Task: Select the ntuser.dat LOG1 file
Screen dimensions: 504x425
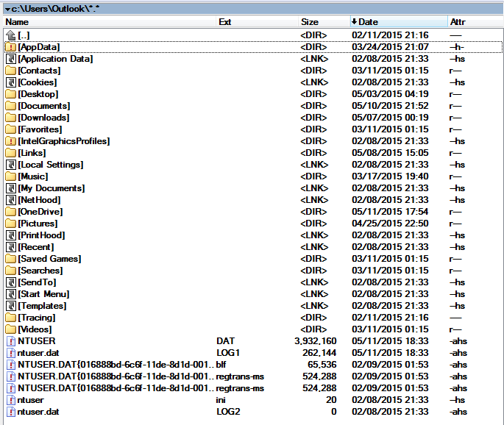Action: (37, 353)
